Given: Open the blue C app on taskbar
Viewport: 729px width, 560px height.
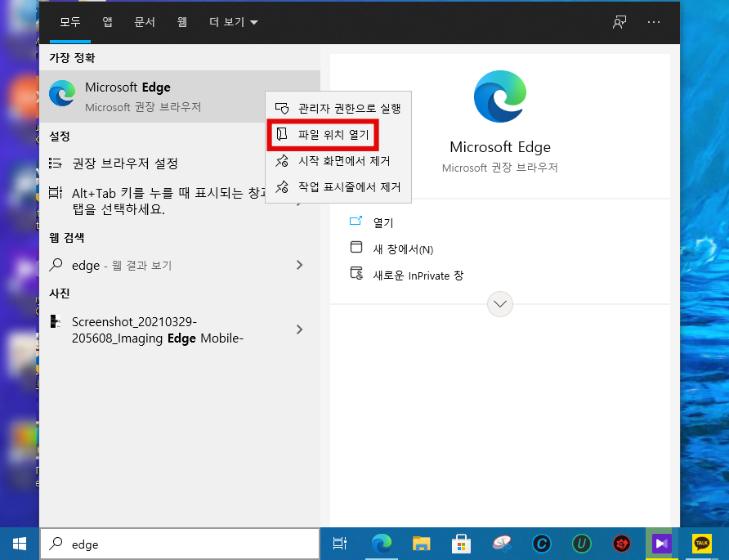Looking at the screenshot, I should [542, 544].
